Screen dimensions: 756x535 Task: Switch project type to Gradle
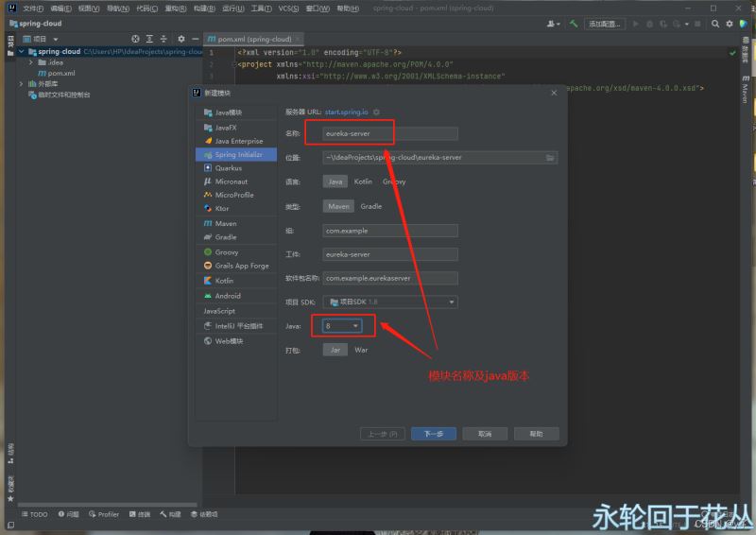371,206
